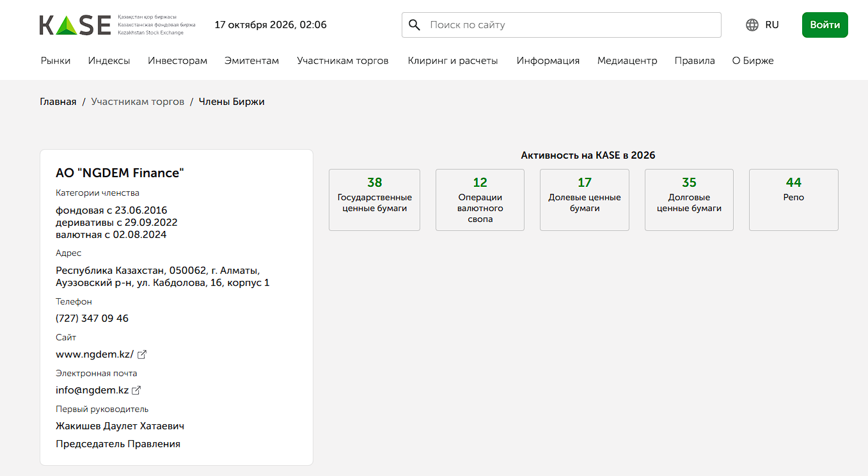Visit the www.ngdem.kz/ website link
The height and width of the screenshot is (476, 868).
[95, 354]
